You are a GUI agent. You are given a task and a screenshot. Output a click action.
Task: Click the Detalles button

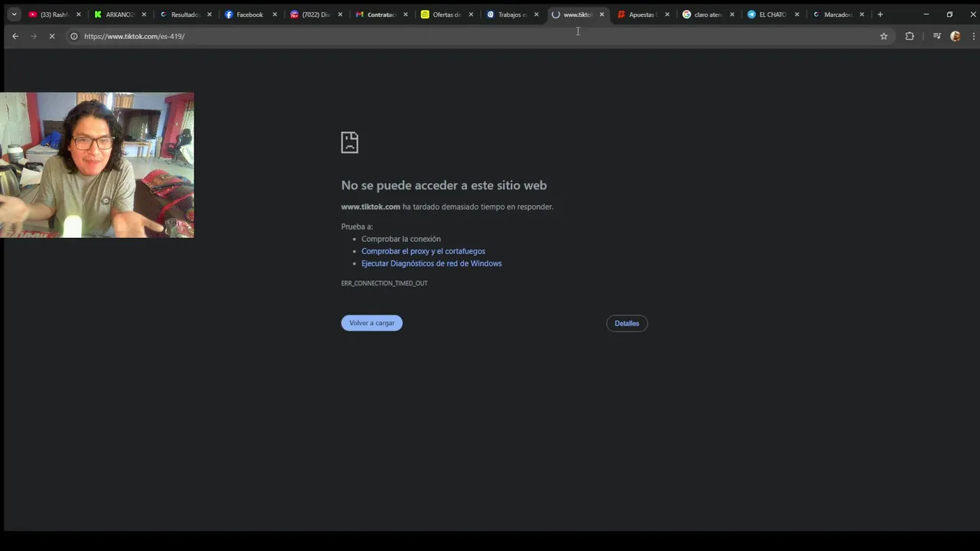coord(627,323)
